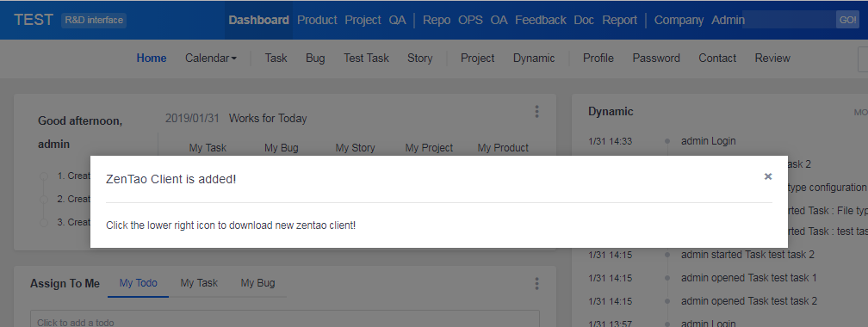
Task: Open the Product main menu
Action: tap(317, 20)
